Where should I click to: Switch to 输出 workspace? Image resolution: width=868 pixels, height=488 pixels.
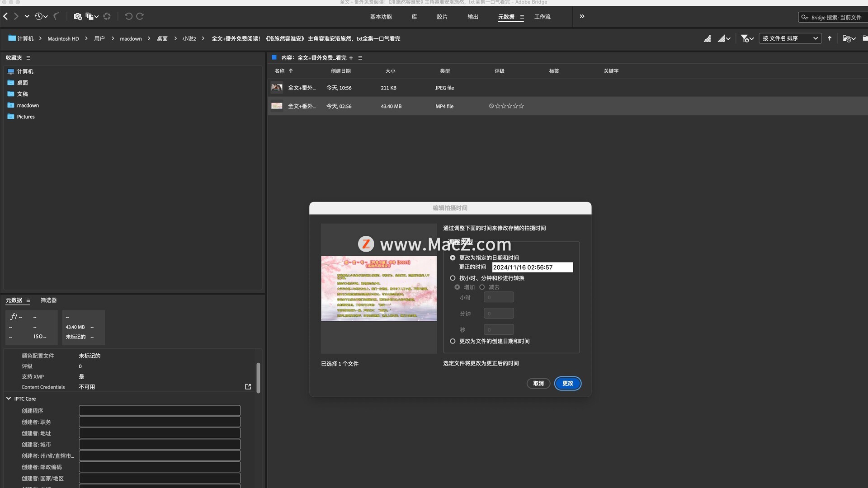coord(473,17)
